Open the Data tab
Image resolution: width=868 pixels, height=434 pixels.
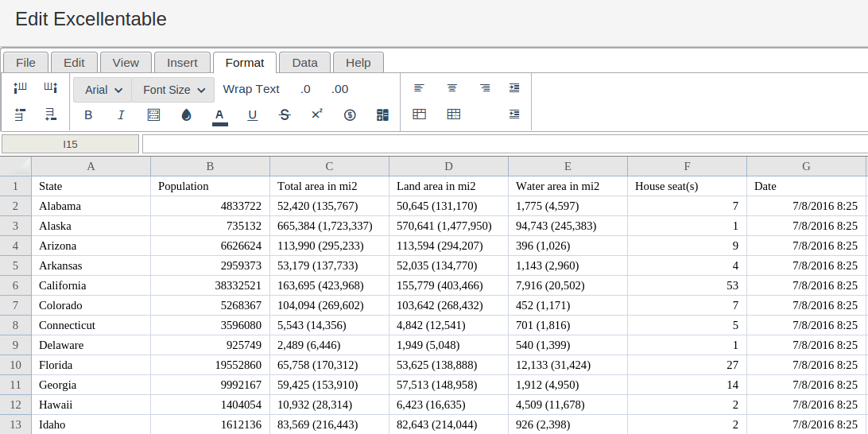point(304,63)
